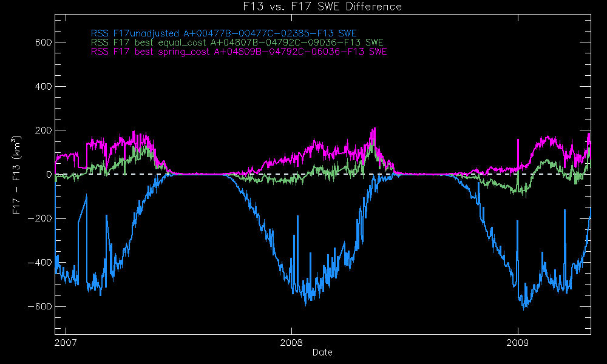Click the 200 y-axis tick label
607x364 pixels.
(41, 130)
